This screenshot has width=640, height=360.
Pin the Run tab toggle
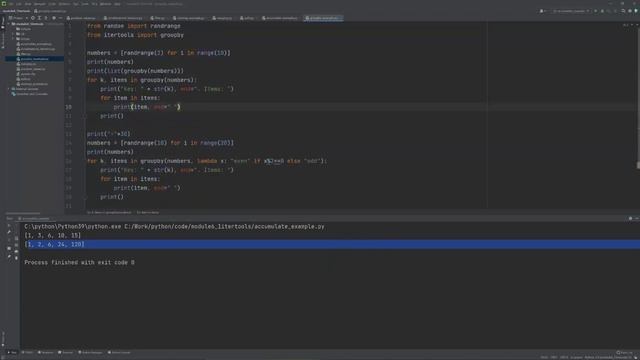click(x=9, y=256)
